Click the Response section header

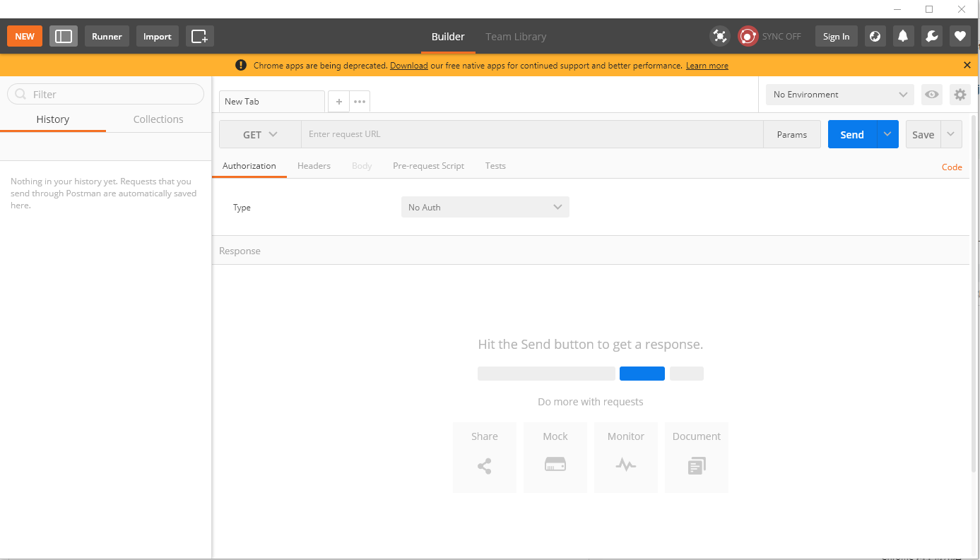591,251
